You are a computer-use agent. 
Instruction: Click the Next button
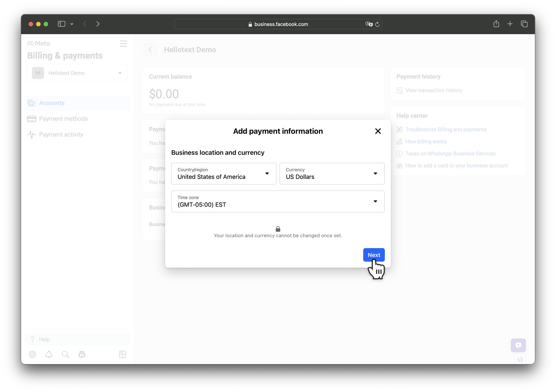point(374,255)
